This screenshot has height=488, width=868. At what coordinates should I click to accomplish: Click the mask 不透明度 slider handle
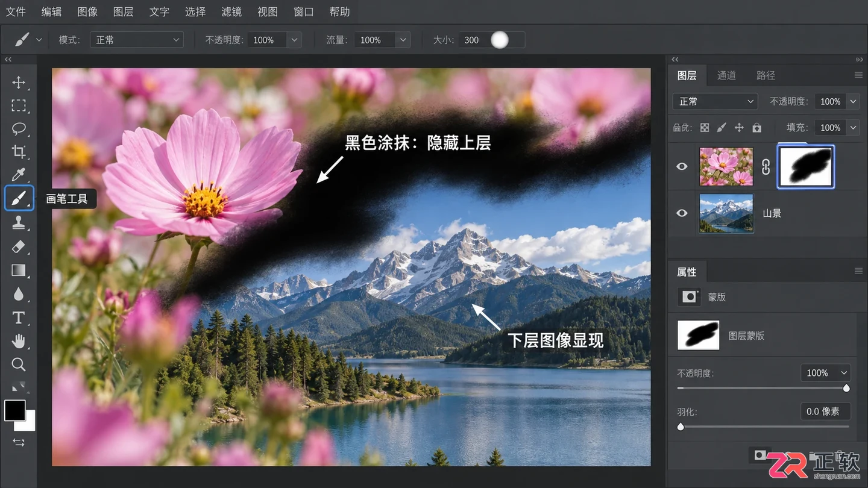[846, 389]
